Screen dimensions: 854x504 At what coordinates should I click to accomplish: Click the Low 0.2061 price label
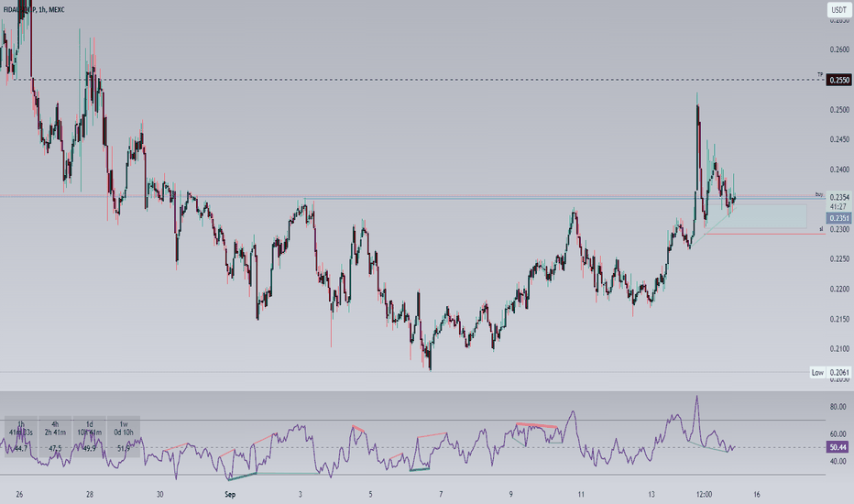point(830,373)
